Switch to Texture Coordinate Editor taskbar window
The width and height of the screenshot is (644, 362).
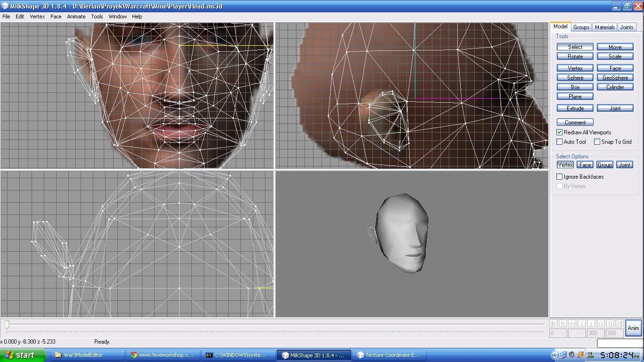pos(389,355)
